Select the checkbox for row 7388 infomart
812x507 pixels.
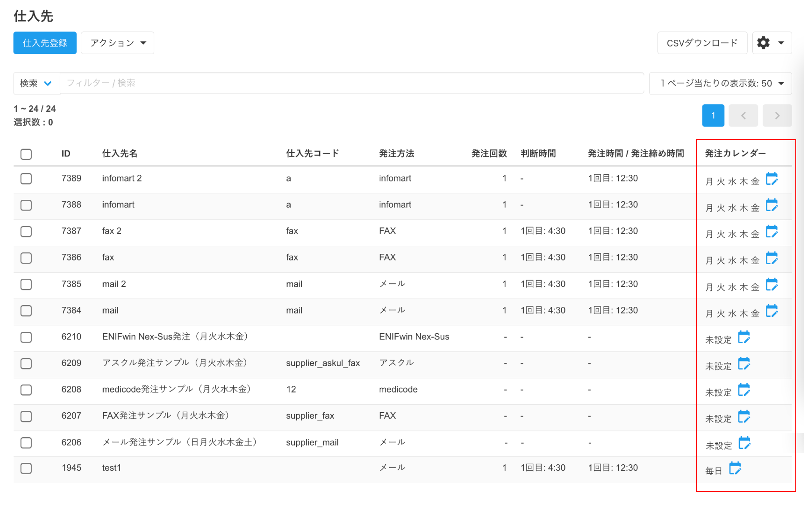[x=26, y=205]
